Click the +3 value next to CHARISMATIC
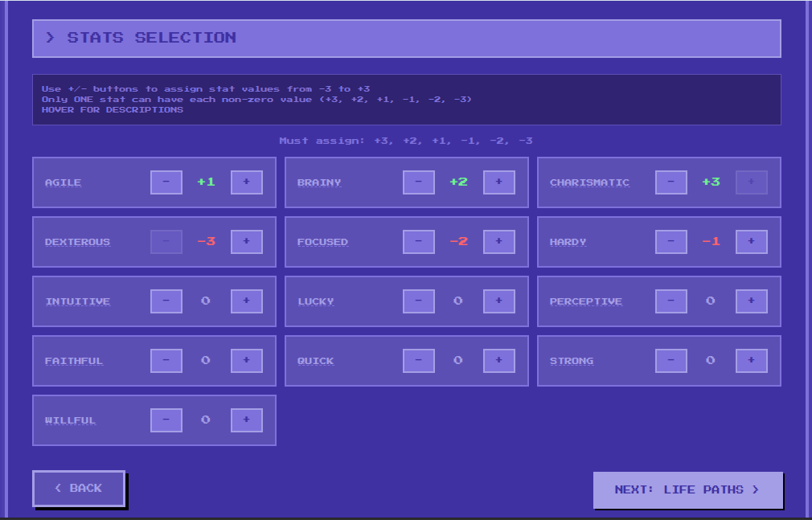This screenshot has height=520, width=812. click(x=711, y=182)
